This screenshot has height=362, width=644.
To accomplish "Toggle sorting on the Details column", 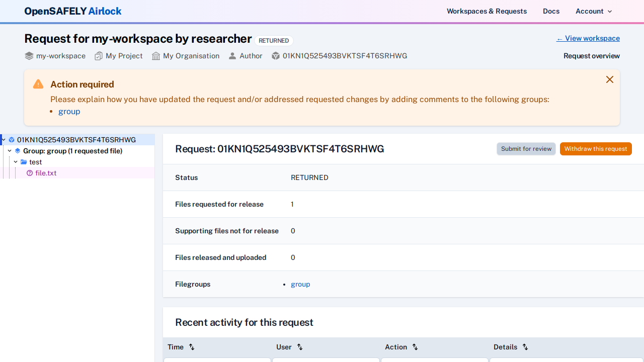I will (x=525, y=347).
